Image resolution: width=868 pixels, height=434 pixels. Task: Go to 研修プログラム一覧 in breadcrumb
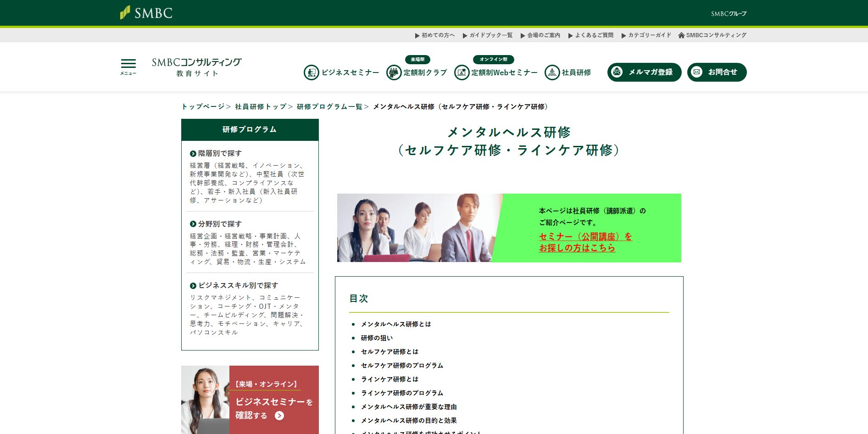tap(329, 107)
